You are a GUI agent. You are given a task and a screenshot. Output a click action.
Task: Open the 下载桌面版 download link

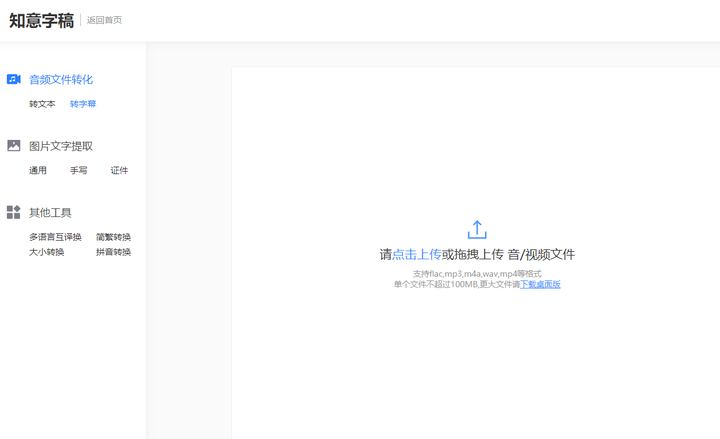coord(540,284)
